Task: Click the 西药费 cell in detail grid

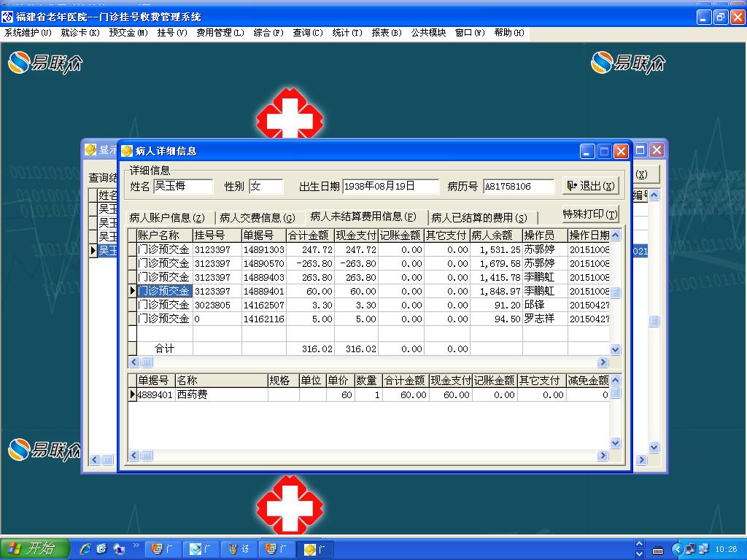Action: tap(221, 394)
